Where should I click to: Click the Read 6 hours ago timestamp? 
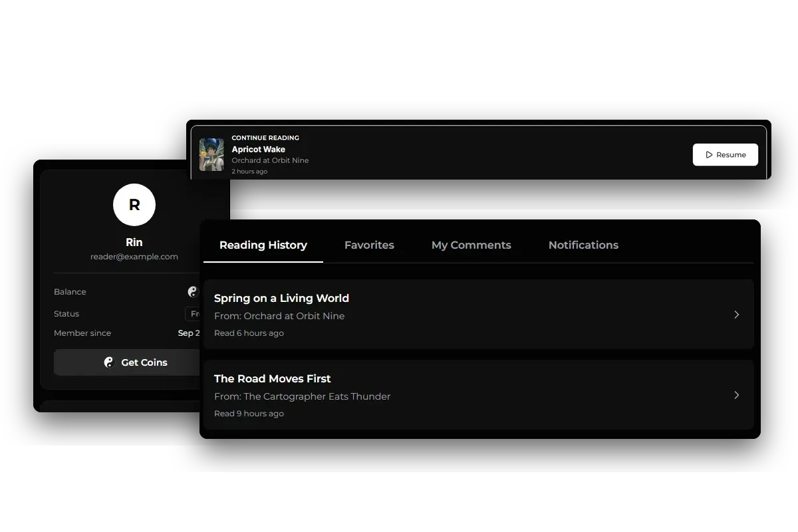[x=249, y=333]
